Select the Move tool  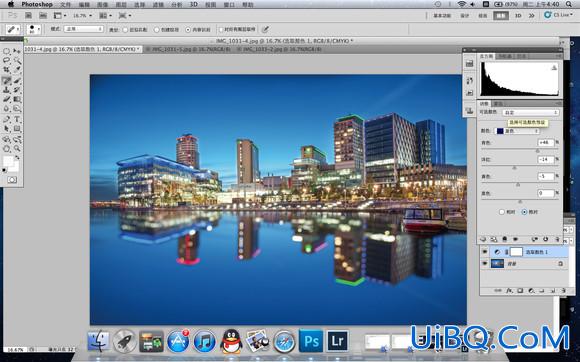17,51
